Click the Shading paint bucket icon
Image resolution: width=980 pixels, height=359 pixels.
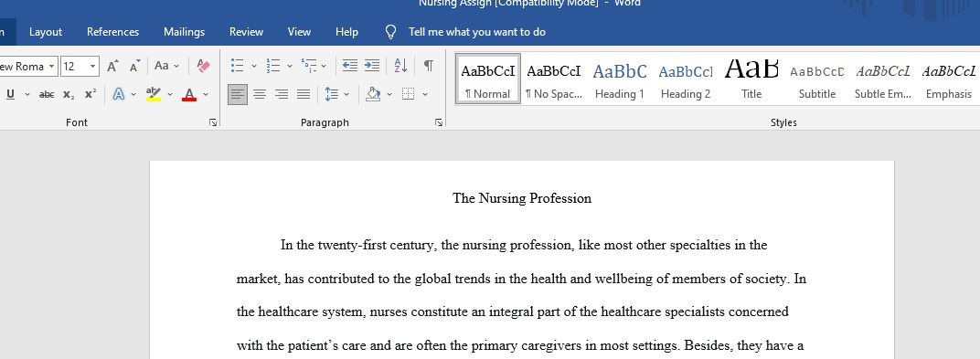point(373,94)
